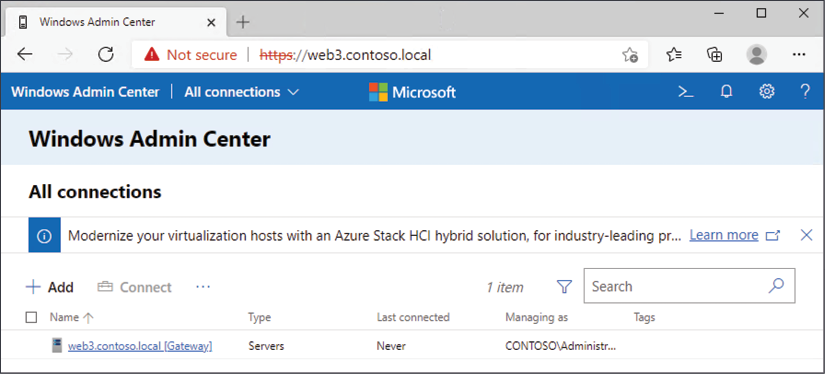Open the PowerShell script icon in header
The height and width of the screenshot is (374, 825).
[x=685, y=92]
